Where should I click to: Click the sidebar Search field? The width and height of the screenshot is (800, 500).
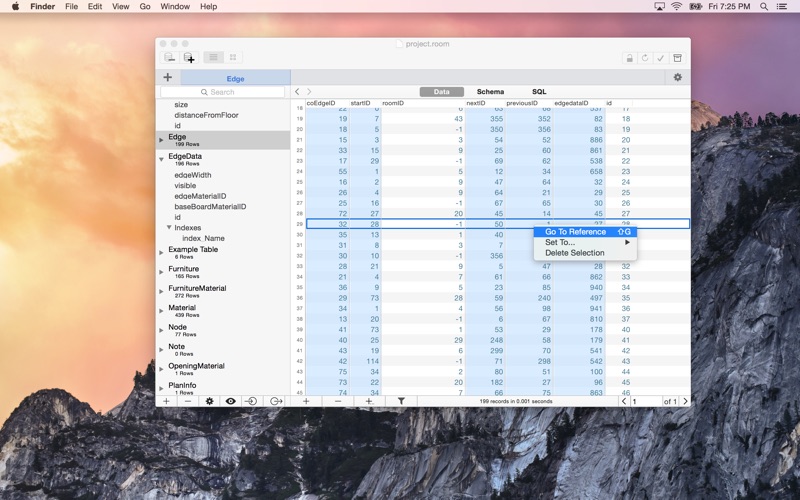(223, 92)
